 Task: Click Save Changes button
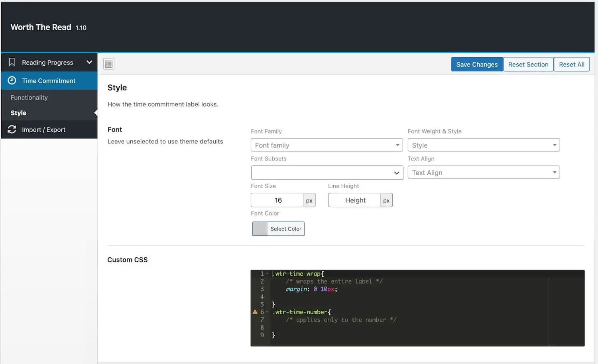pyautogui.click(x=477, y=64)
